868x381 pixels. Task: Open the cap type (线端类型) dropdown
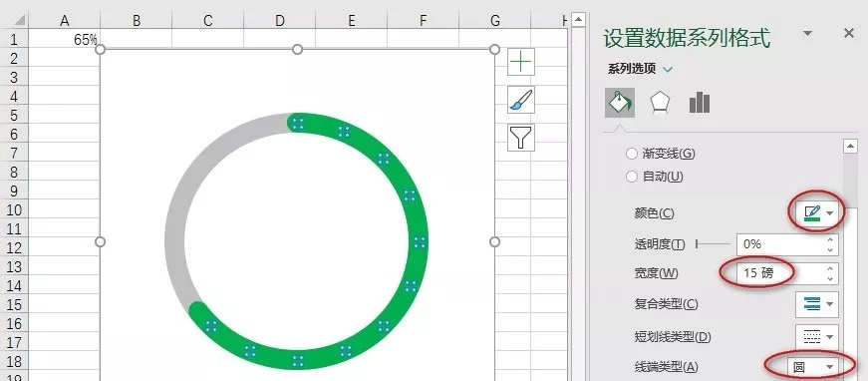pos(812,367)
